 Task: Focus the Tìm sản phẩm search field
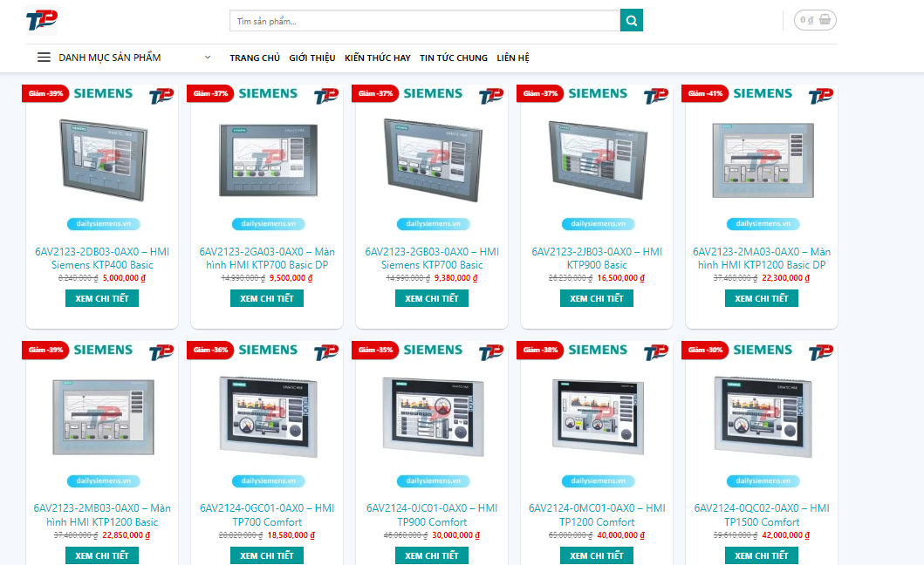tap(425, 21)
